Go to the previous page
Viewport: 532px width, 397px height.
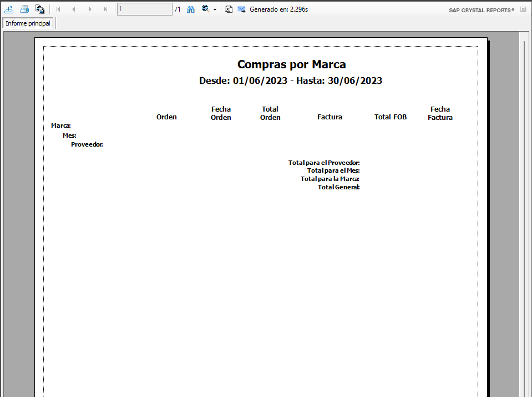[x=74, y=9]
